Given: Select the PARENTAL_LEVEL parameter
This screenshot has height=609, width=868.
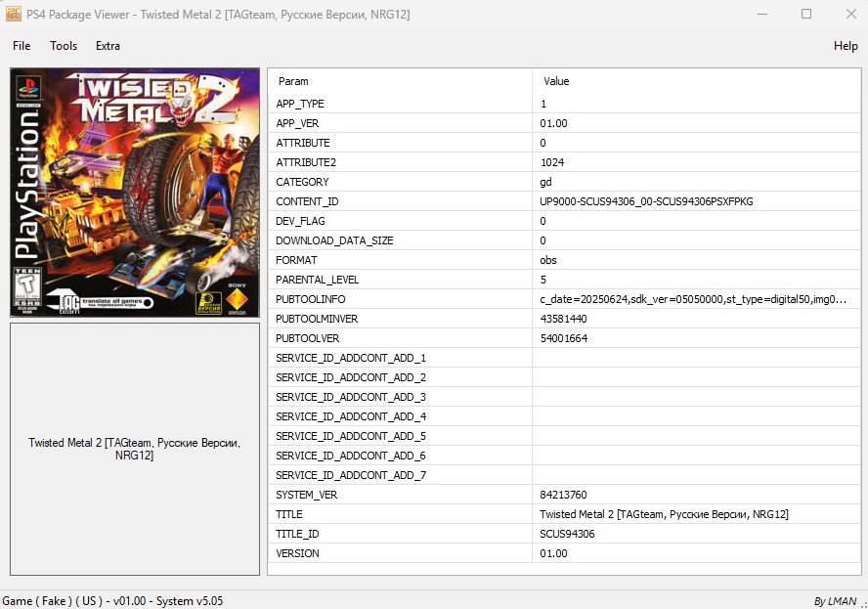Looking at the screenshot, I should pyautogui.click(x=318, y=280).
